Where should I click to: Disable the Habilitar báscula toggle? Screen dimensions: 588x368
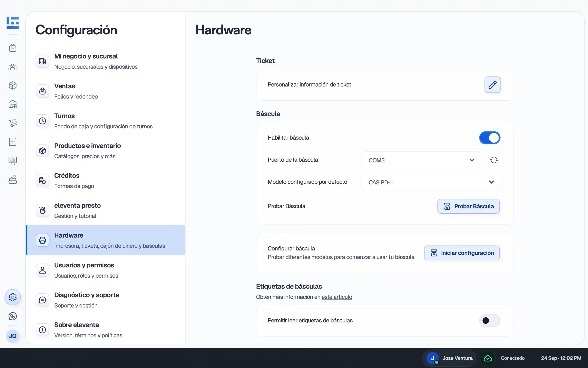[x=490, y=138]
